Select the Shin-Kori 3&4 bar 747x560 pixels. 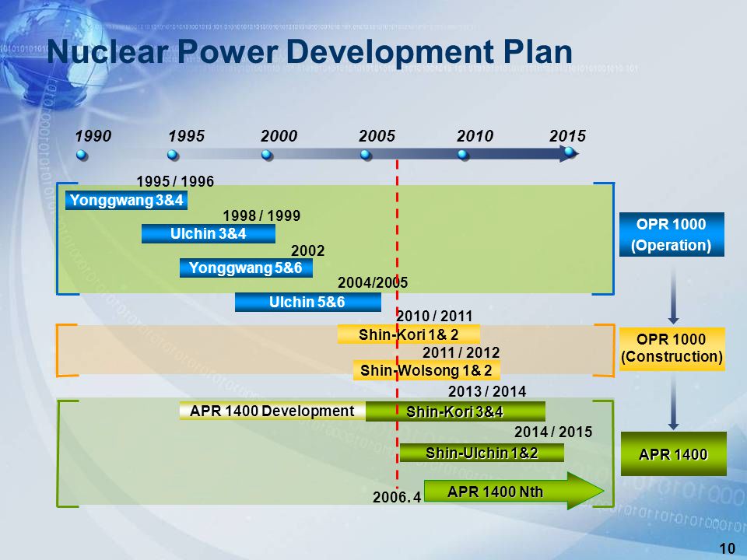point(455,411)
